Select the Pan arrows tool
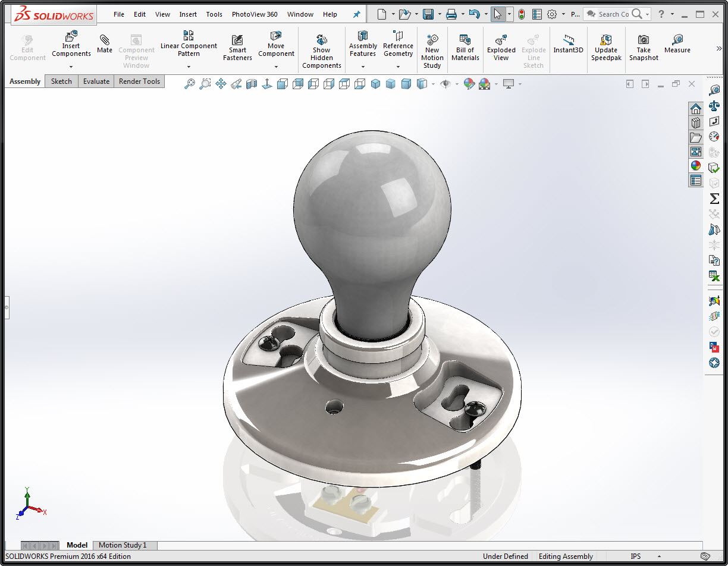Viewport: 728px width, 566px height. click(221, 84)
